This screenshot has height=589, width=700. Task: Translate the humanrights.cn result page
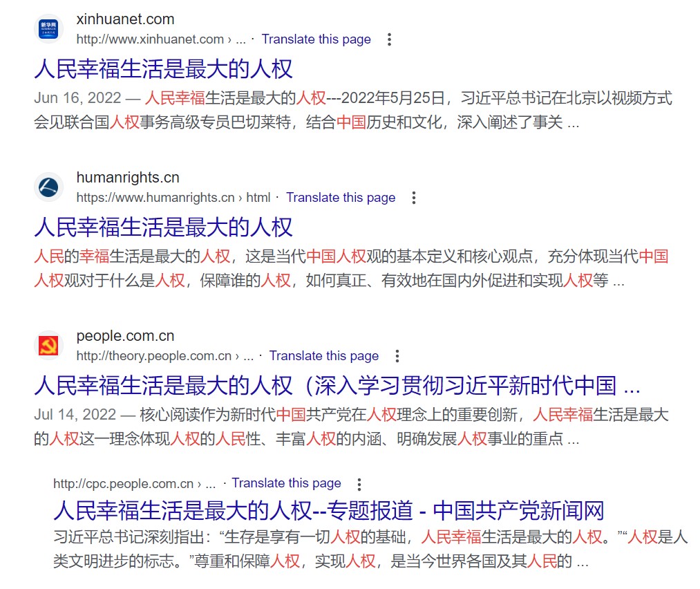point(341,198)
